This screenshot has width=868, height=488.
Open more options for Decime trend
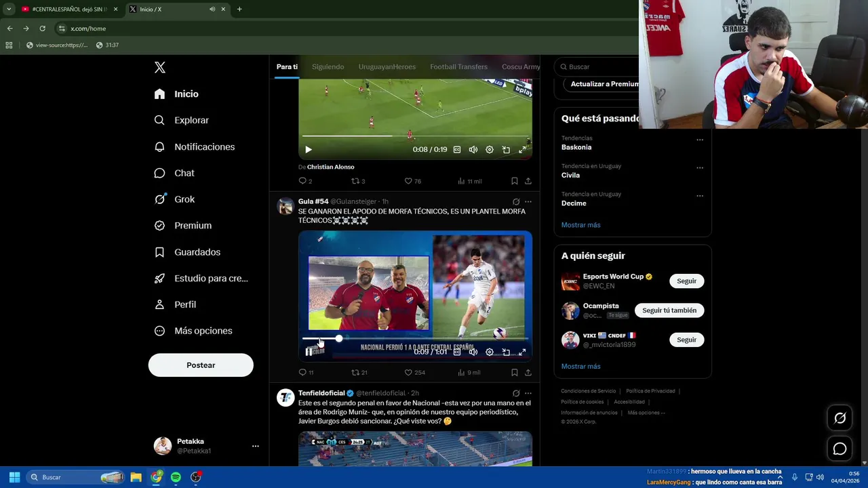[x=700, y=196]
